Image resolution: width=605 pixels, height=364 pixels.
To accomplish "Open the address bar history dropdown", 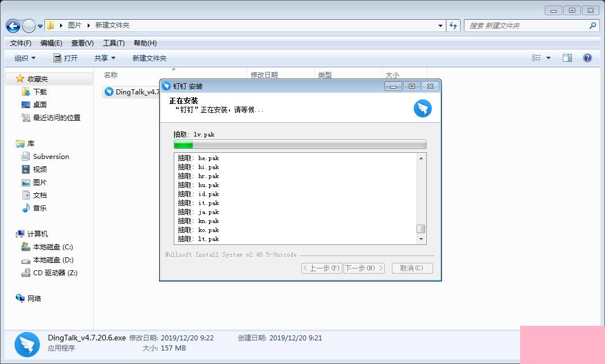I will coord(440,26).
